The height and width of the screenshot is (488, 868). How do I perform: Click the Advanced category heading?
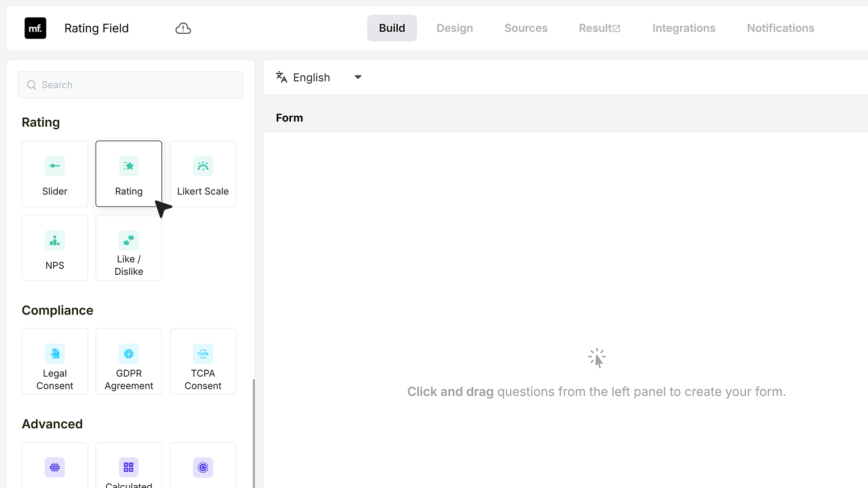click(x=52, y=424)
